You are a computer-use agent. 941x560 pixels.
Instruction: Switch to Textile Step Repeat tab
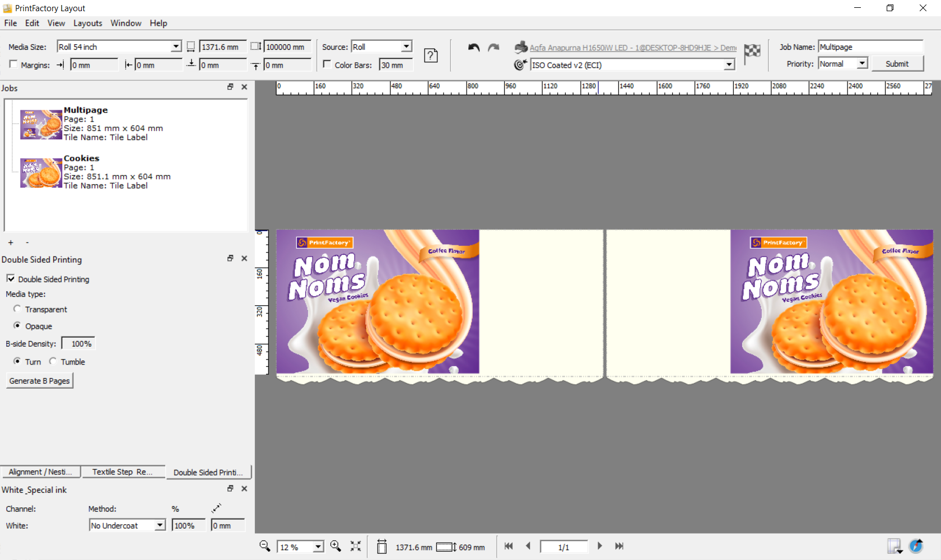(123, 472)
